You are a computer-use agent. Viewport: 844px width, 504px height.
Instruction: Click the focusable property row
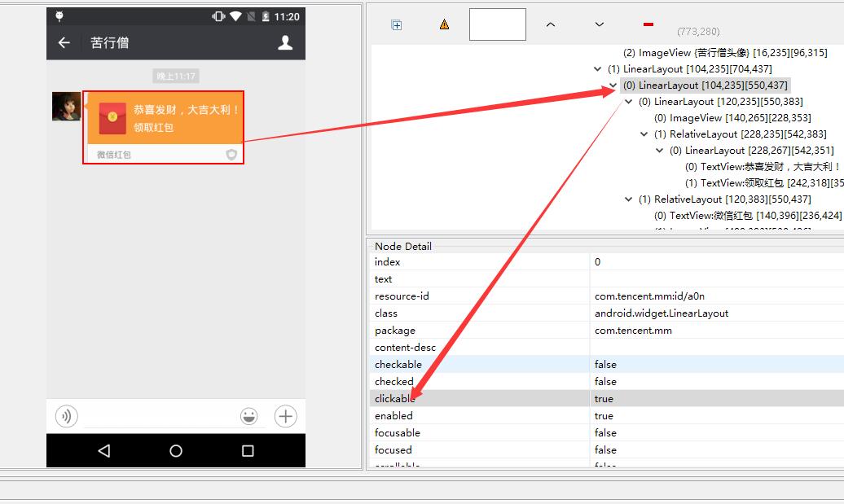click(607, 433)
